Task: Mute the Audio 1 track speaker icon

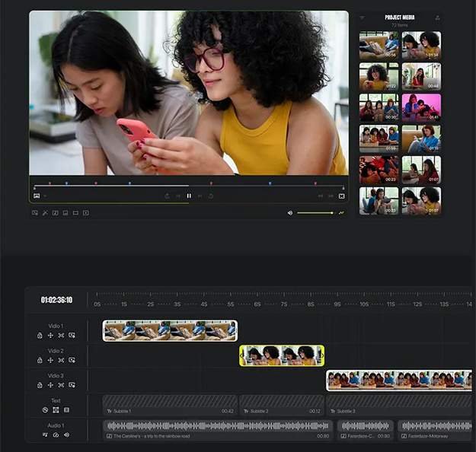Action: (x=66, y=434)
